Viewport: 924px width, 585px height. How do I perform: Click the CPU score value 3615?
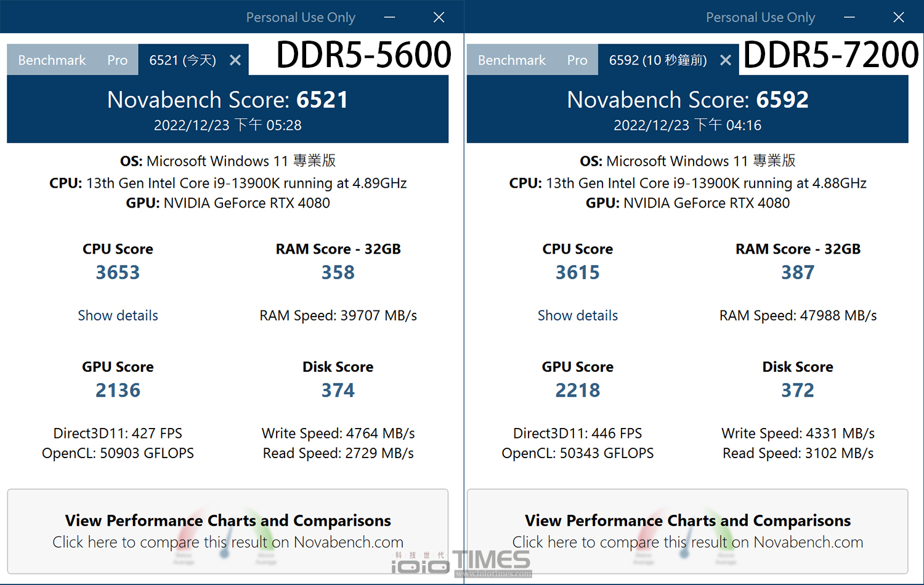pyautogui.click(x=578, y=272)
